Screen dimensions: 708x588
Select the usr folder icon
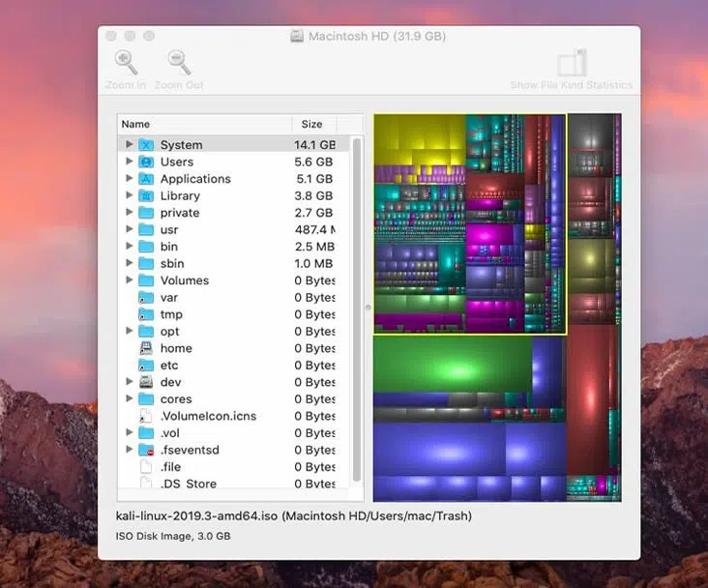146,229
